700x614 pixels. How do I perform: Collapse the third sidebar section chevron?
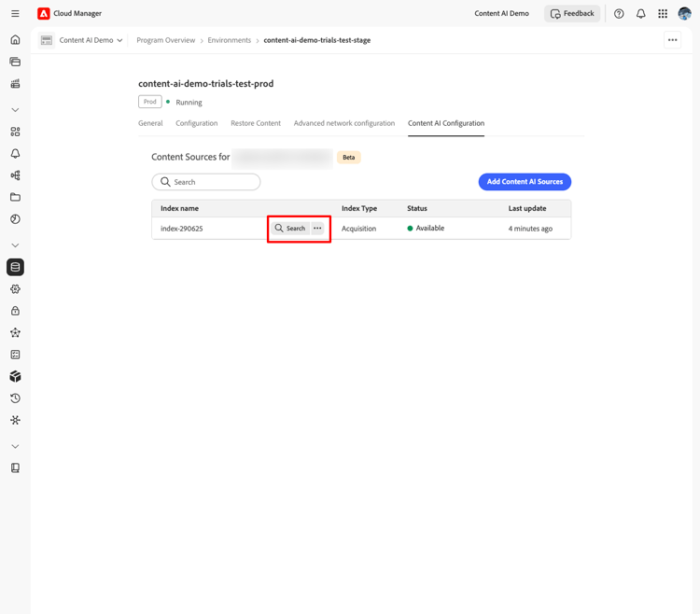coord(15,446)
